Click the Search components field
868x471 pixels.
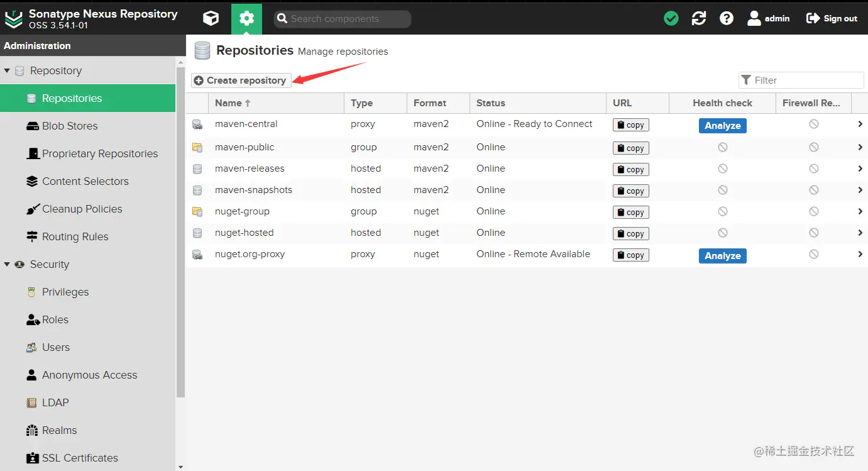343,19
